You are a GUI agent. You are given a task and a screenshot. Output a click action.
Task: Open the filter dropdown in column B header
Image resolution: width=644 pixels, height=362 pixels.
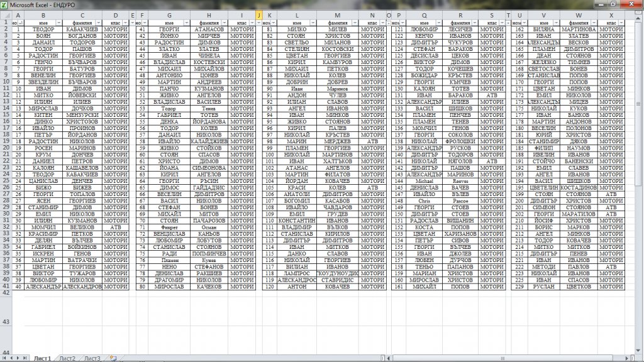[x=60, y=23]
